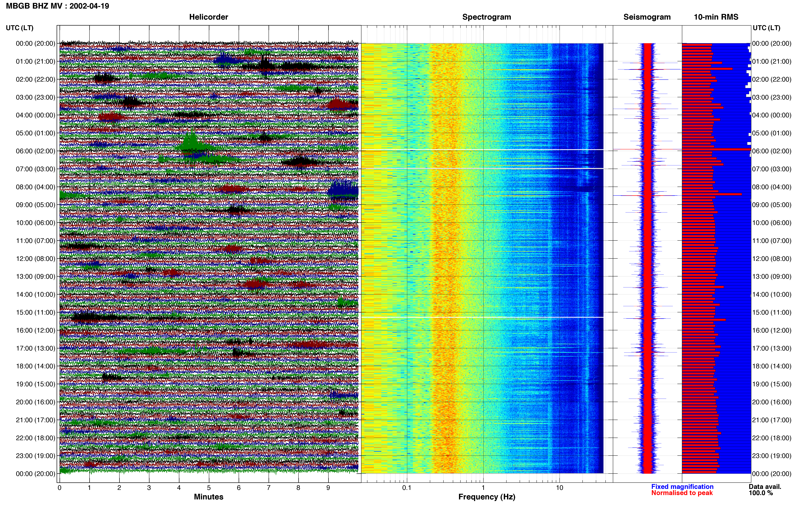Click the left '22:00 (18:00)' time label
This screenshot has width=812, height=508.
36,438
